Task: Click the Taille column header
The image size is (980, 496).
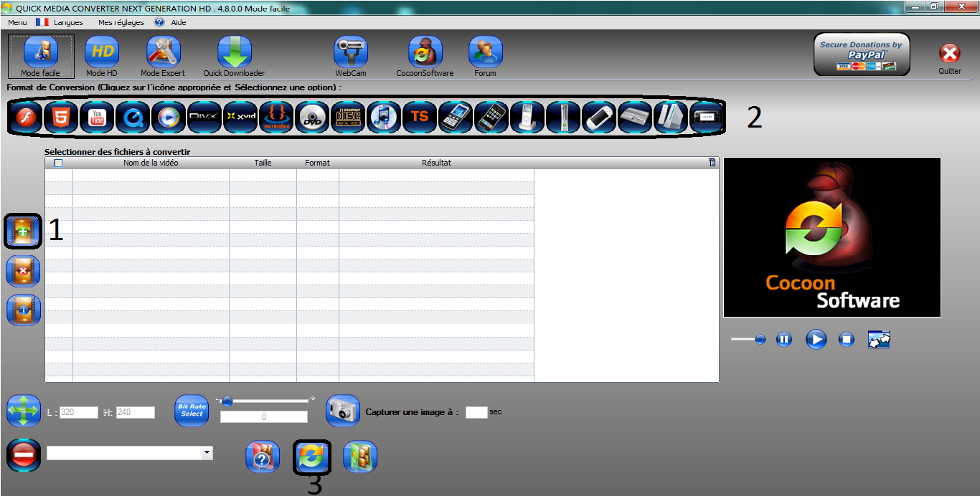Action: [x=263, y=163]
